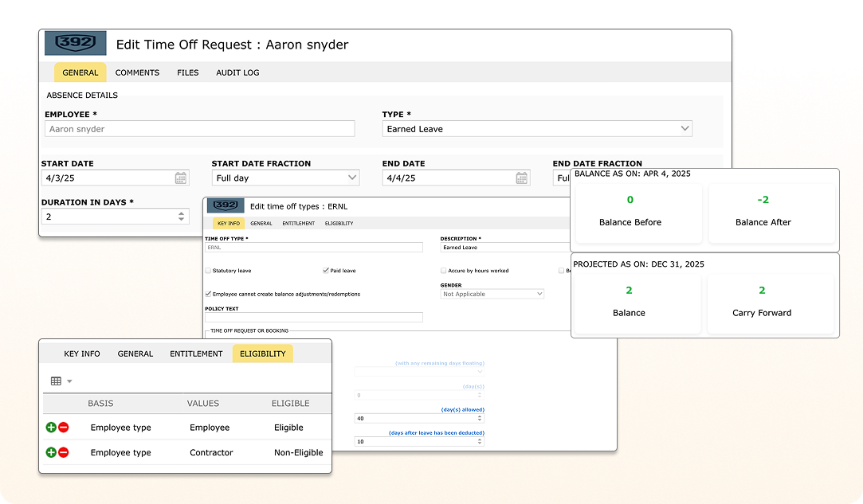Select the General tab in Edit Time Off Request
Screen dimensions: 863x504
(80, 72)
